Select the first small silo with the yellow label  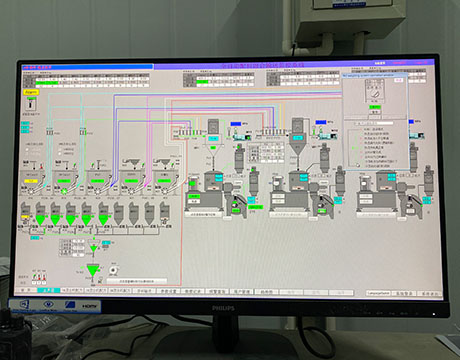(26, 212)
